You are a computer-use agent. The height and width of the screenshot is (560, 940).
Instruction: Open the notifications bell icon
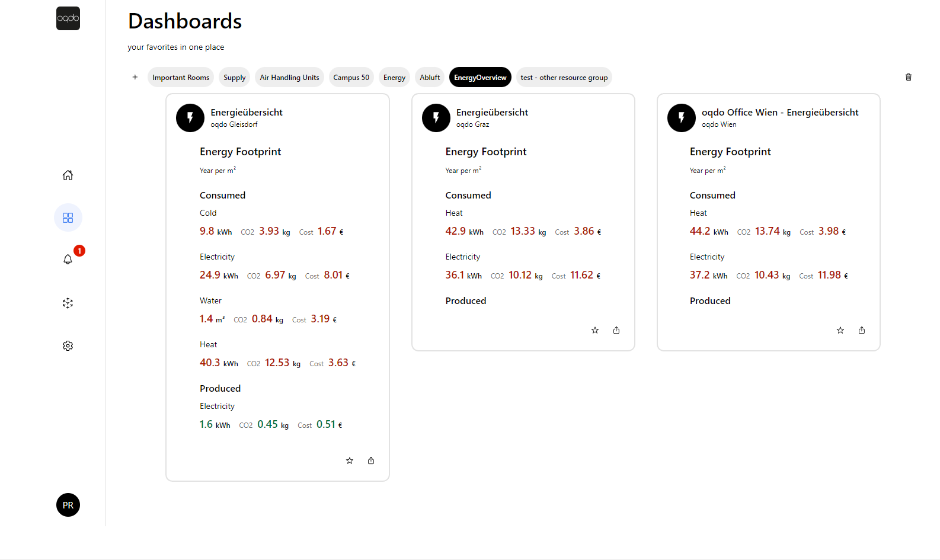(x=68, y=260)
